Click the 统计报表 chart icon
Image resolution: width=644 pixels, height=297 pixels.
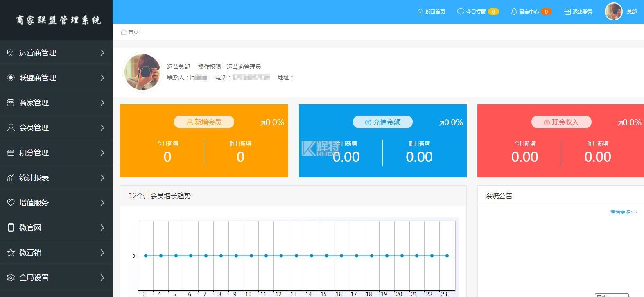pyautogui.click(x=11, y=178)
